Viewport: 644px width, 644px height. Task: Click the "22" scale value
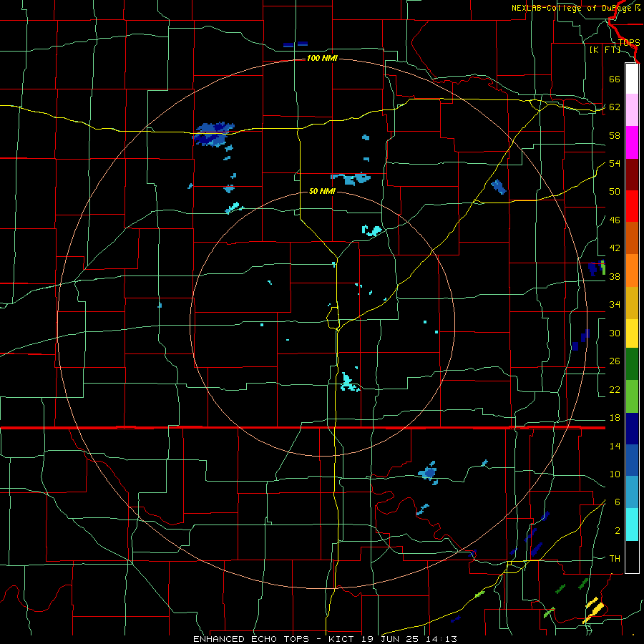coord(615,390)
